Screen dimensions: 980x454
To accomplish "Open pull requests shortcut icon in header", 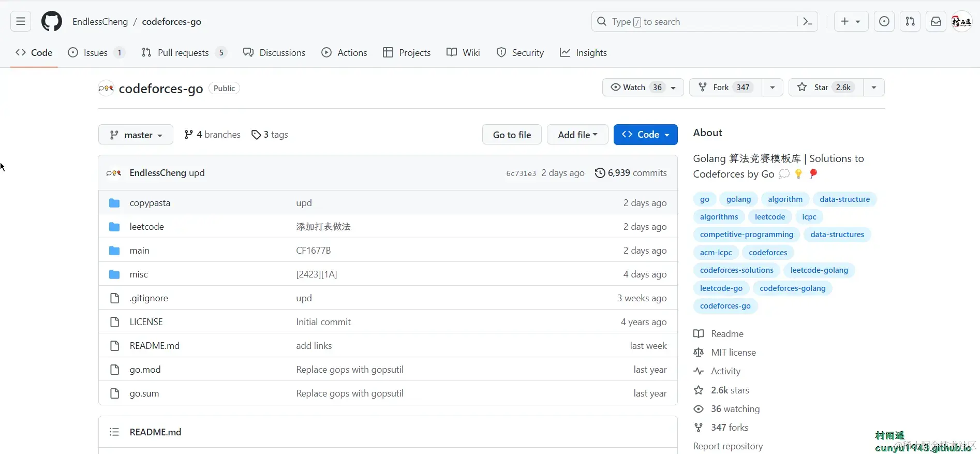I will (x=910, y=21).
